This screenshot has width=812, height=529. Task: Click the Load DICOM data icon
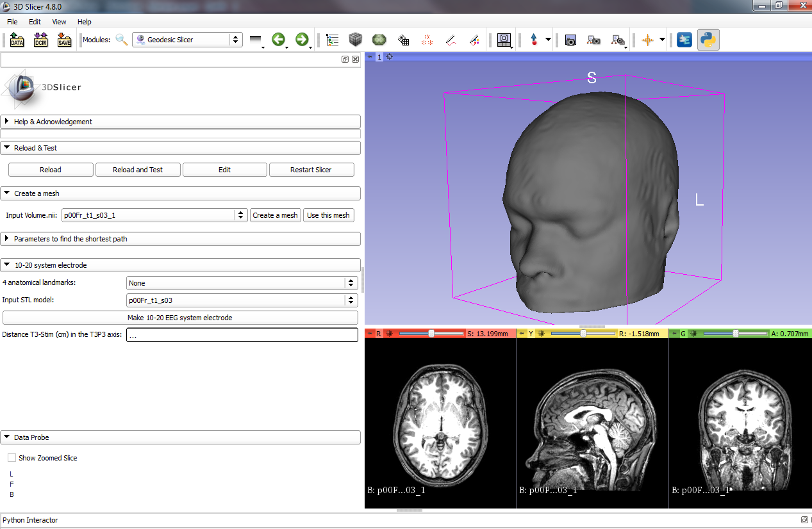click(40, 40)
